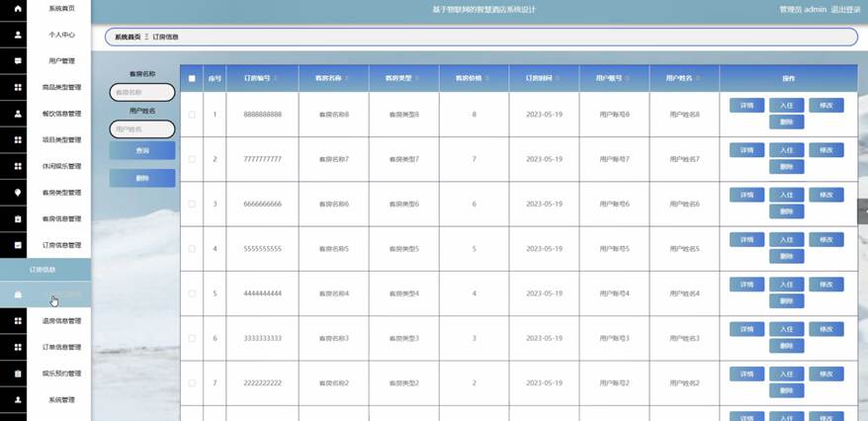Open the 系统首页 sidebar menu
868x421 pixels.
pos(45,9)
